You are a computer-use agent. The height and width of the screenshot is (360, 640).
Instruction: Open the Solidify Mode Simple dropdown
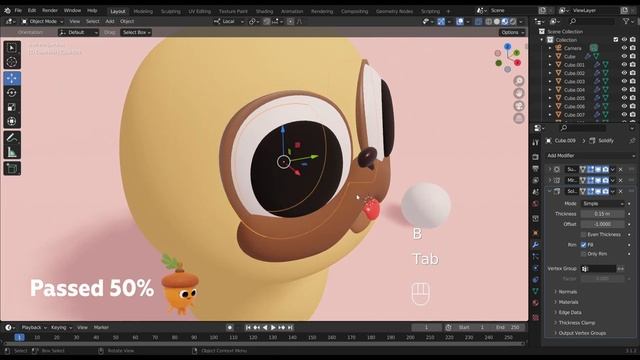[602, 203]
